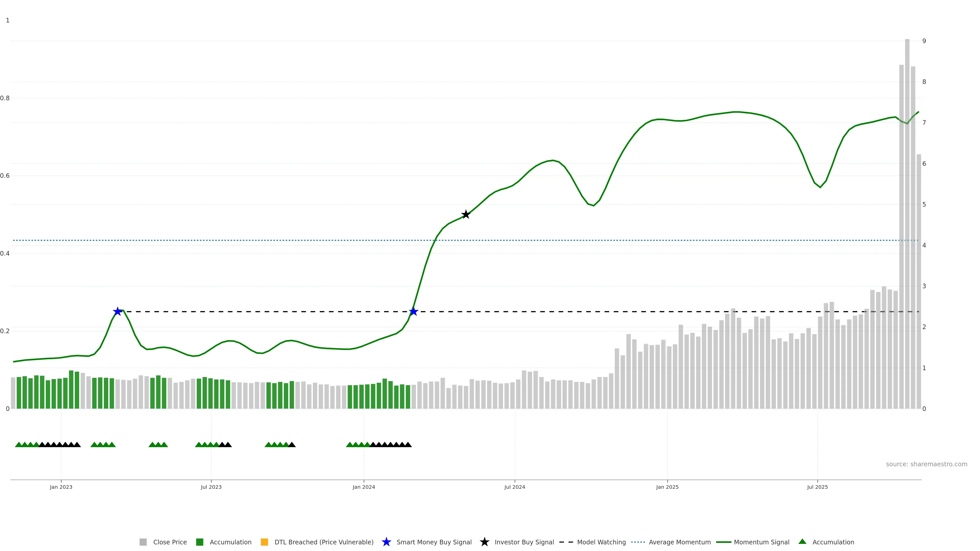
Task: Toggle the Model Watching legend entry
Action: [601, 542]
